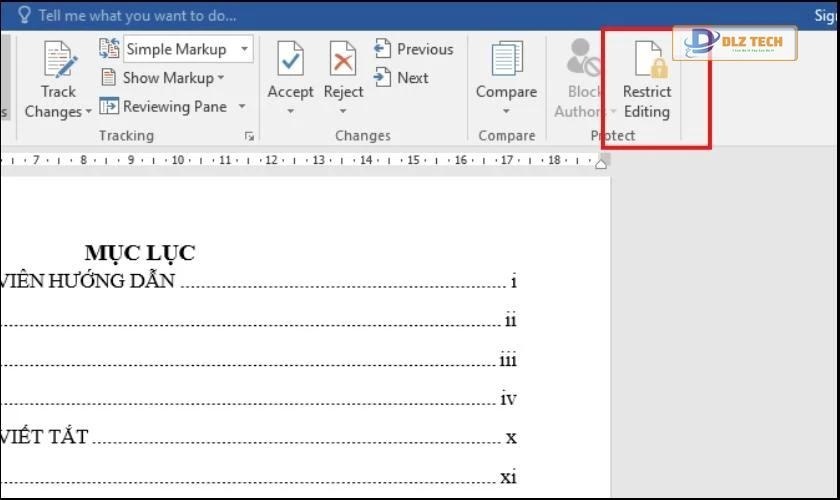The height and width of the screenshot is (500, 840).
Task: Click the MỤC LỤC heading text
Action: 139,253
